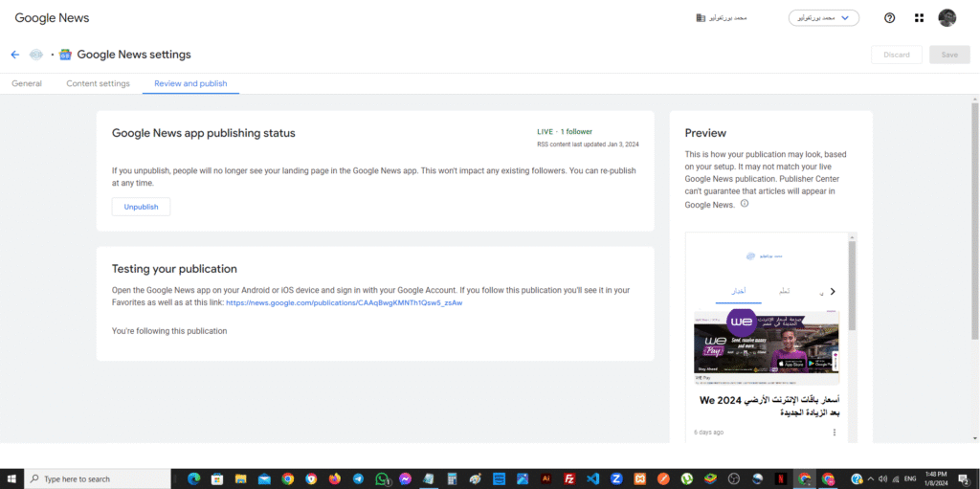The height and width of the screenshot is (489, 980).
Task: Open Adobe Illustrator from the taskbar
Action: 546,479
